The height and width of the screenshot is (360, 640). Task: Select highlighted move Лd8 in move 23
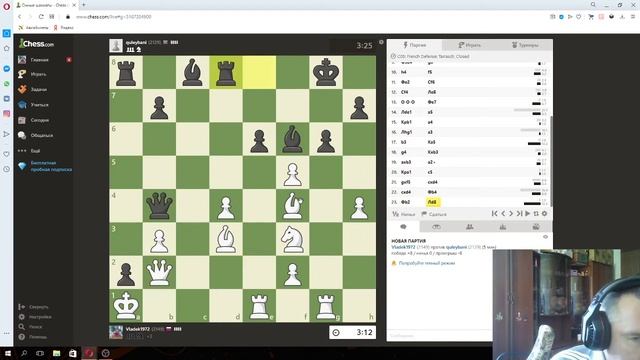click(432, 202)
